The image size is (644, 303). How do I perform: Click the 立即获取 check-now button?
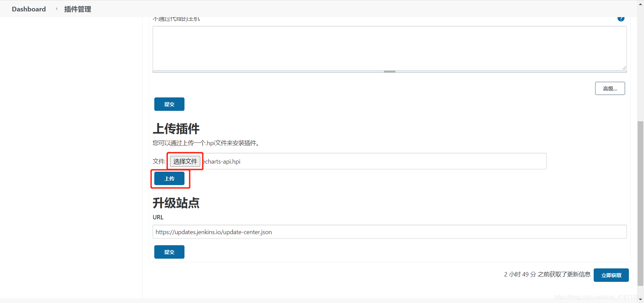coord(611,275)
